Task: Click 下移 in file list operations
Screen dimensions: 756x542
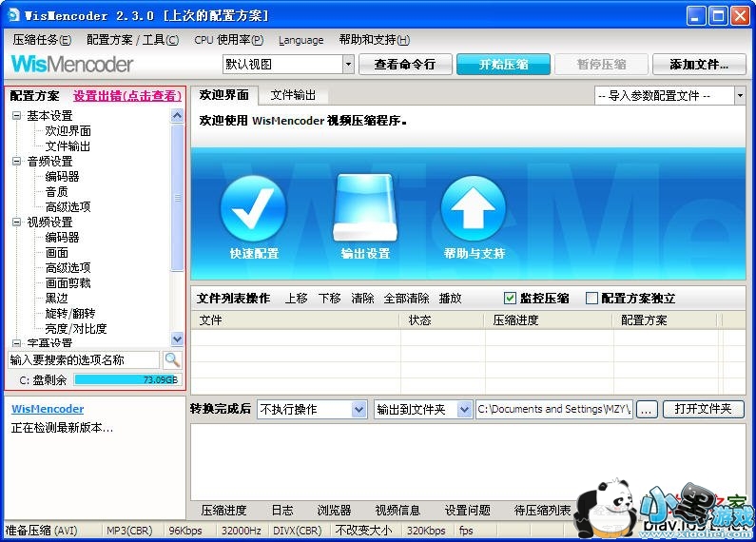Action: [330, 299]
